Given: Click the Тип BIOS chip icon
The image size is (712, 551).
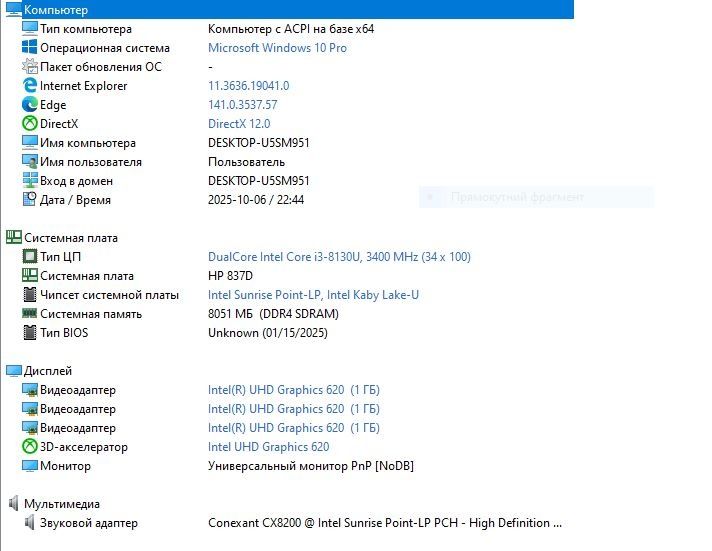Looking at the screenshot, I should 30,333.
